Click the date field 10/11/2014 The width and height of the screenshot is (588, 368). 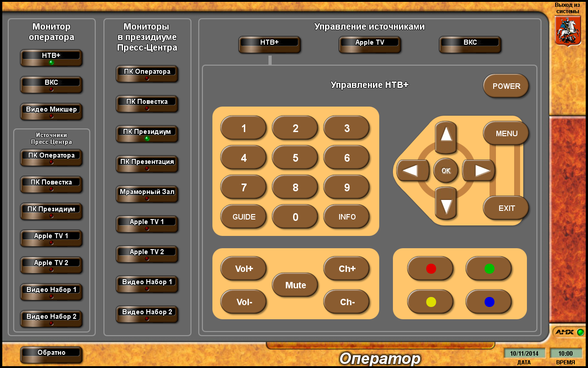(x=524, y=353)
